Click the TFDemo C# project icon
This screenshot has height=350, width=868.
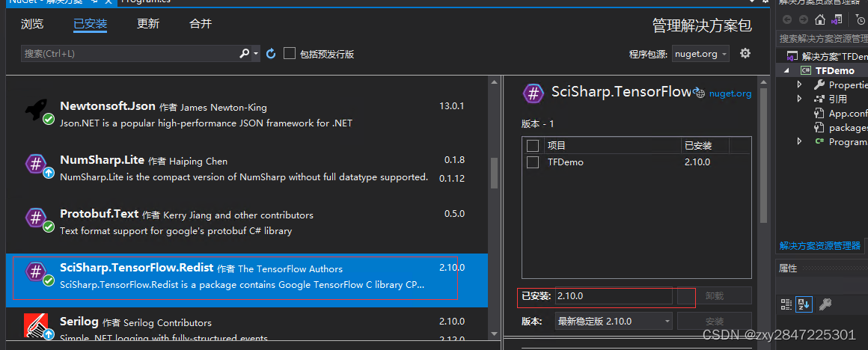[x=805, y=70]
